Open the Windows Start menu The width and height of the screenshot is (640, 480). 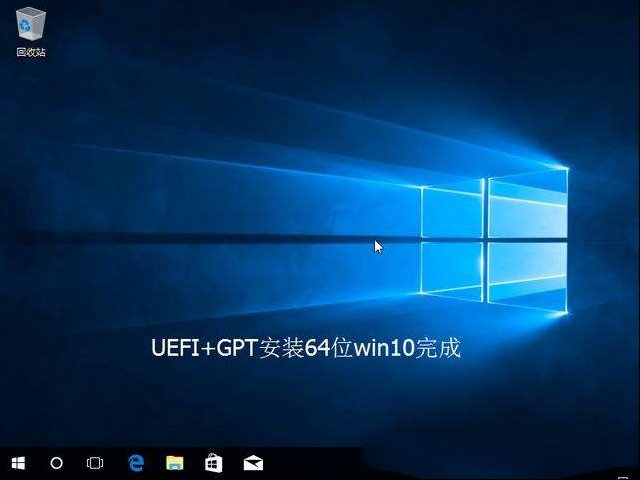[x=18, y=463]
